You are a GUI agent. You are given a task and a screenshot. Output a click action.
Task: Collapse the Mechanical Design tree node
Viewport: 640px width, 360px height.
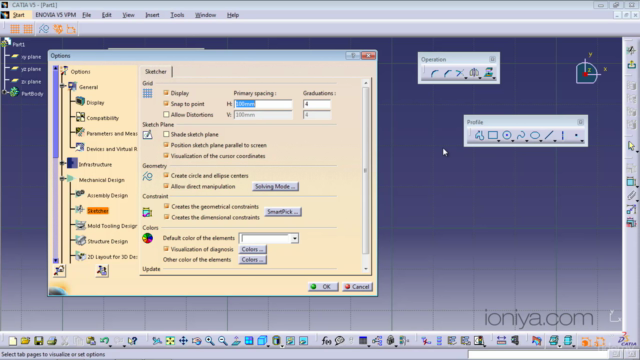[x=63, y=179]
